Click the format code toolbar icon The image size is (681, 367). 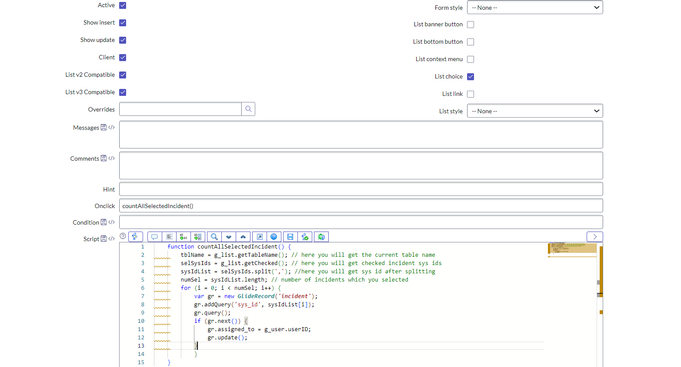tap(169, 237)
